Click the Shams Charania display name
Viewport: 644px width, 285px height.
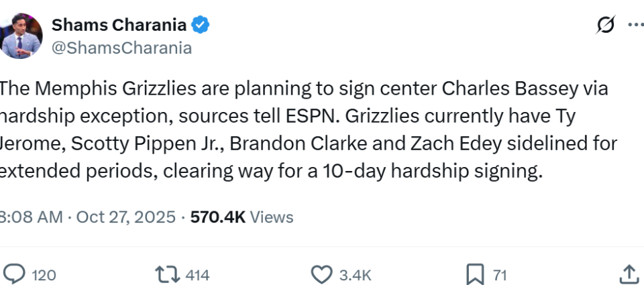(119, 25)
